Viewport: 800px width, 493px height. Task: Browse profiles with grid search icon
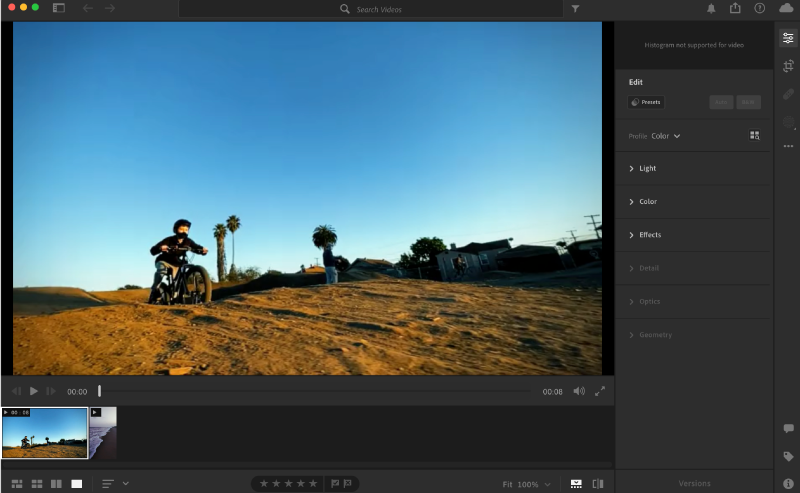point(754,135)
